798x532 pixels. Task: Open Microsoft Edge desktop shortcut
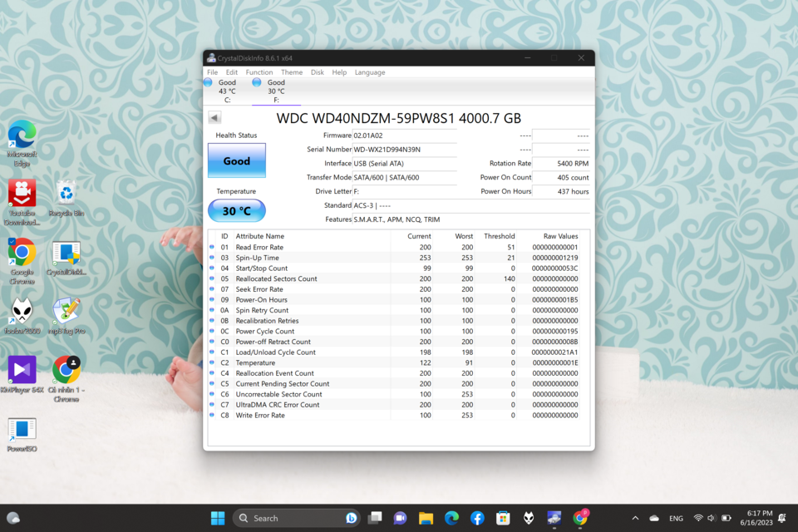point(22,143)
